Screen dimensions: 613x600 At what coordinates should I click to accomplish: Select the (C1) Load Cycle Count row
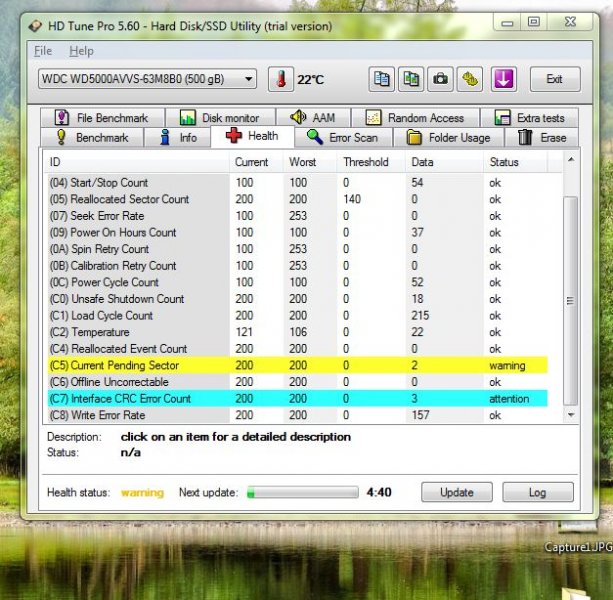297,315
